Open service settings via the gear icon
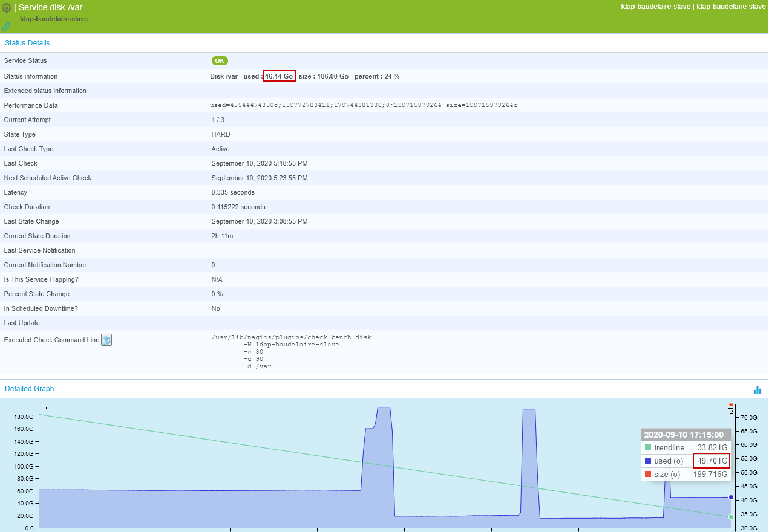Viewport: 769px width, 532px height. coord(7,7)
